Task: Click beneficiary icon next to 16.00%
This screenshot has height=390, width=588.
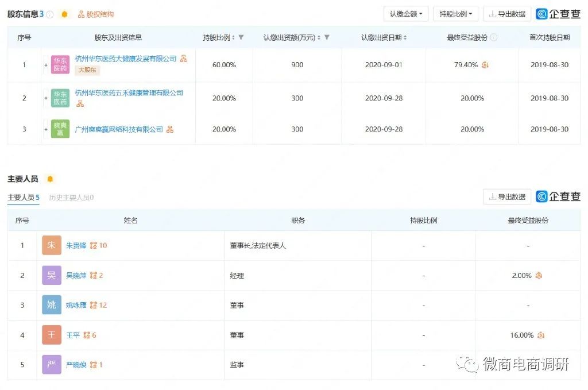Action: pyautogui.click(x=541, y=335)
